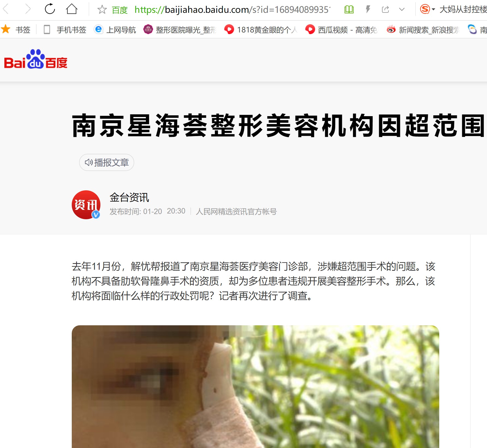Click the article photo of bandaged nose

click(255, 386)
